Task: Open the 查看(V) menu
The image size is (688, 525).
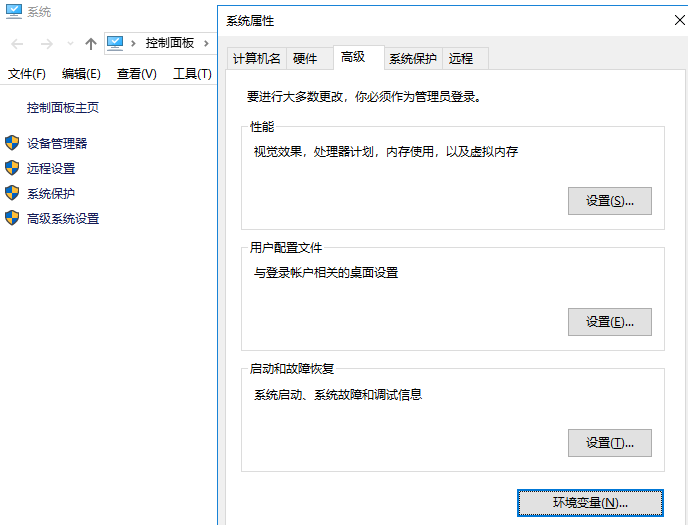Action: tap(136, 74)
